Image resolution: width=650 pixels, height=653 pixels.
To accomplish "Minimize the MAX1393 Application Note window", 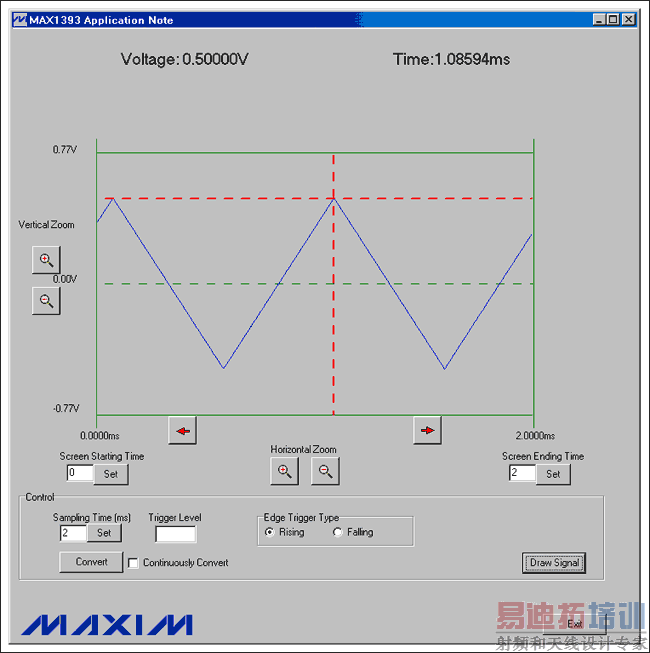I will point(599,20).
